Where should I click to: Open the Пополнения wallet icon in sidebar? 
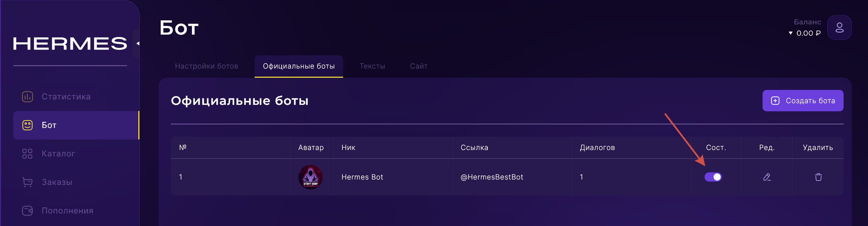[27, 210]
